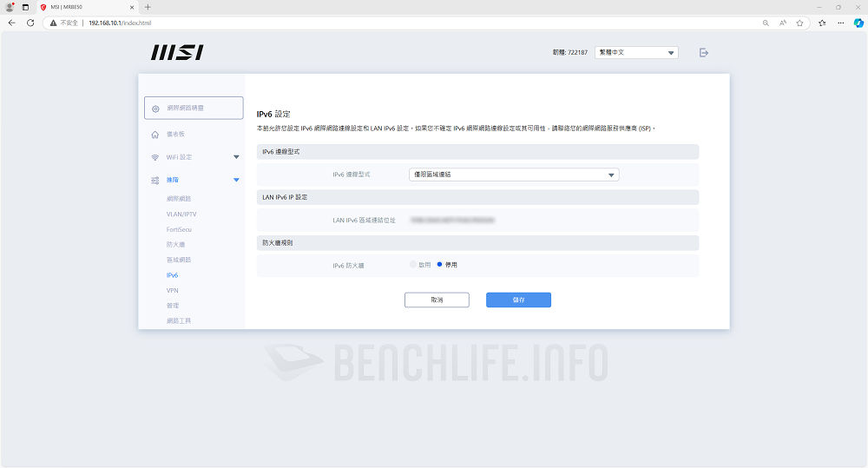The width and height of the screenshot is (868, 468).
Task: Click the logout icon next to language selector
Action: pos(704,53)
